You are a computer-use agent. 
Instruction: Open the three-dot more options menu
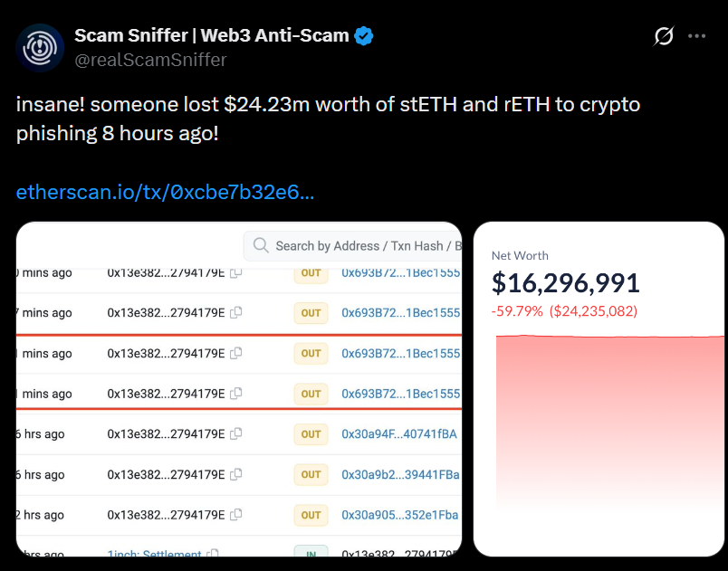point(696,35)
